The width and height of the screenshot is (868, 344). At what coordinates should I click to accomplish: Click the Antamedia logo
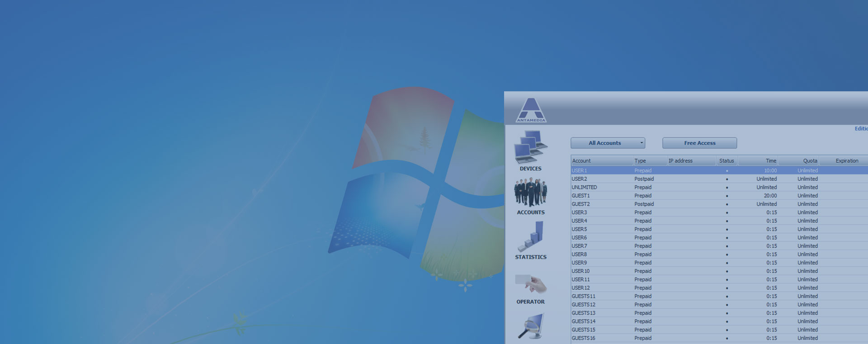click(x=531, y=110)
